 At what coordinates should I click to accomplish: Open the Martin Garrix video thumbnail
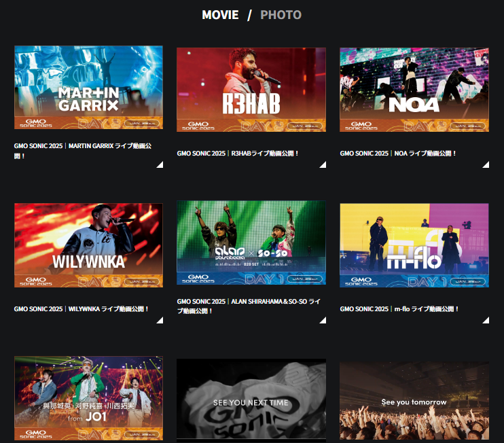tap(88, 87)
